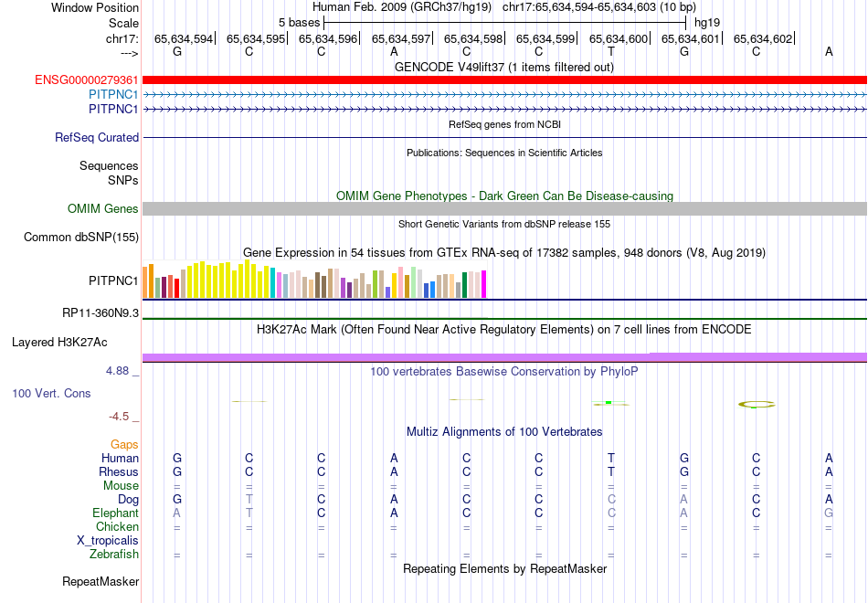Select the Zebrafish species row label
The width and height of the screenshot is (868, 603).
click(114, 555)
